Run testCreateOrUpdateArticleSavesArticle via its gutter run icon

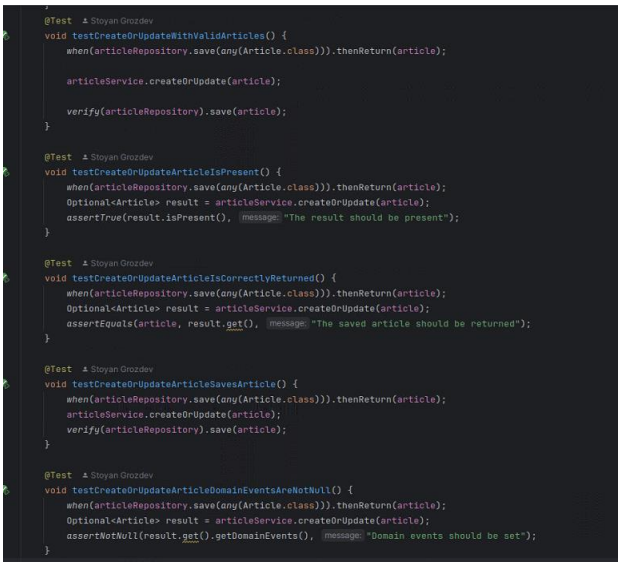tap(6, 384)
